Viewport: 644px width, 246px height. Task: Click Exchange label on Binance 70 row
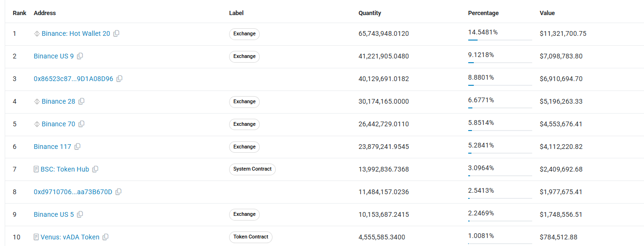(244, 124)
